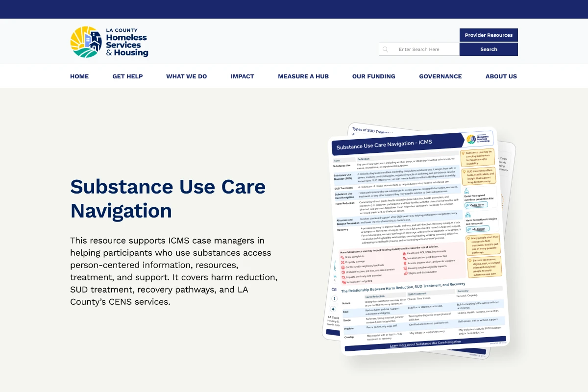Open the GET HELP menu
The image size is (588, 392).
[x=127, y=76]
